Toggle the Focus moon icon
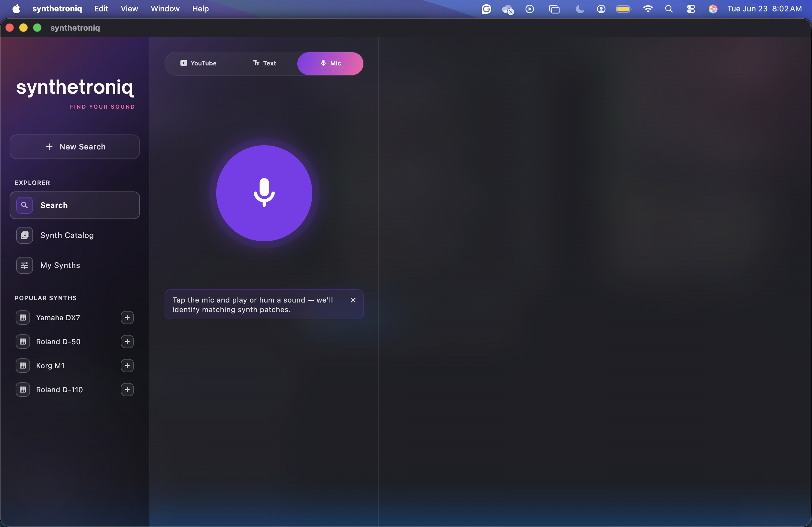The image size is (812, 527). tap(580, 9)
